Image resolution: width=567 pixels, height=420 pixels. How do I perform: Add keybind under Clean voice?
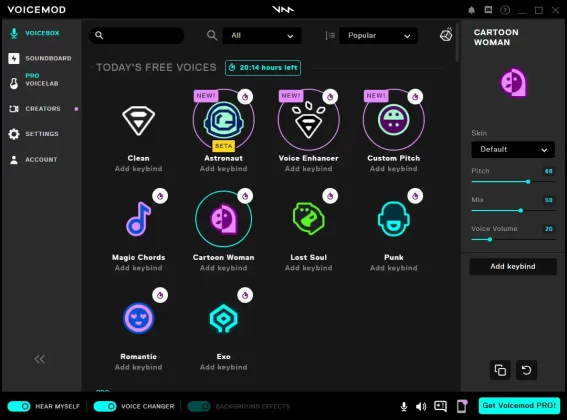click(138, 169)
